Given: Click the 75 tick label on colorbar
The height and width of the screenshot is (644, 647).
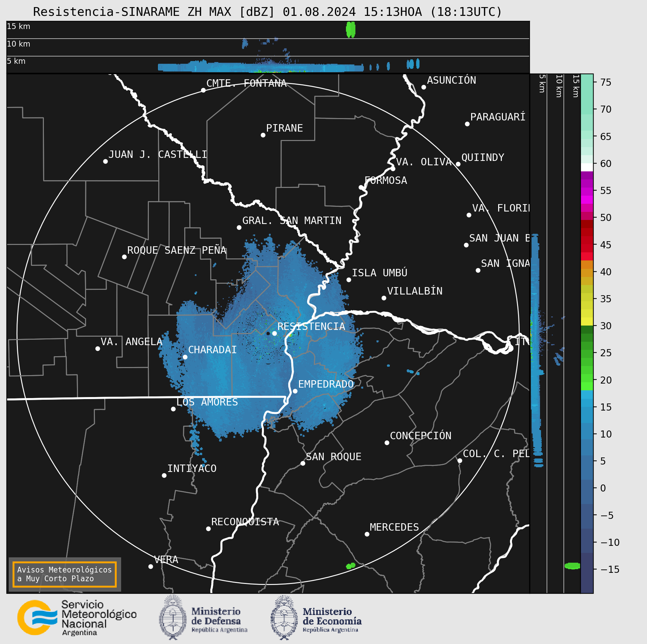Looking at the screenshot, I should pos(606,82).
